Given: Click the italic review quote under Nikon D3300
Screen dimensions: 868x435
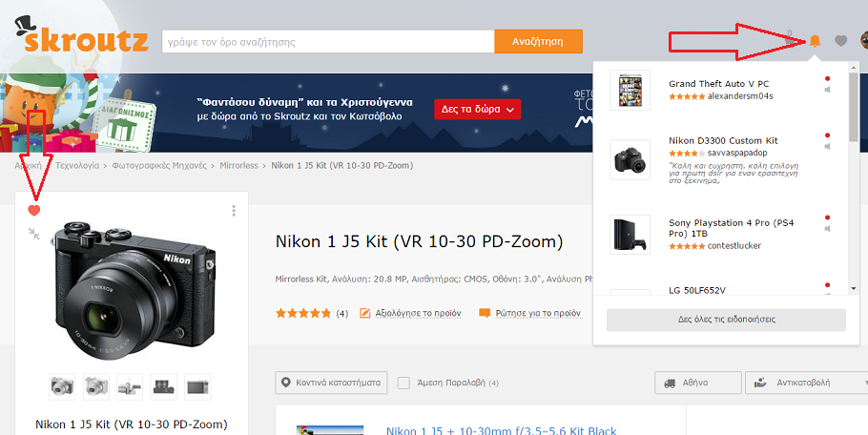Looking at the screenshot, I should pos(734,173).
